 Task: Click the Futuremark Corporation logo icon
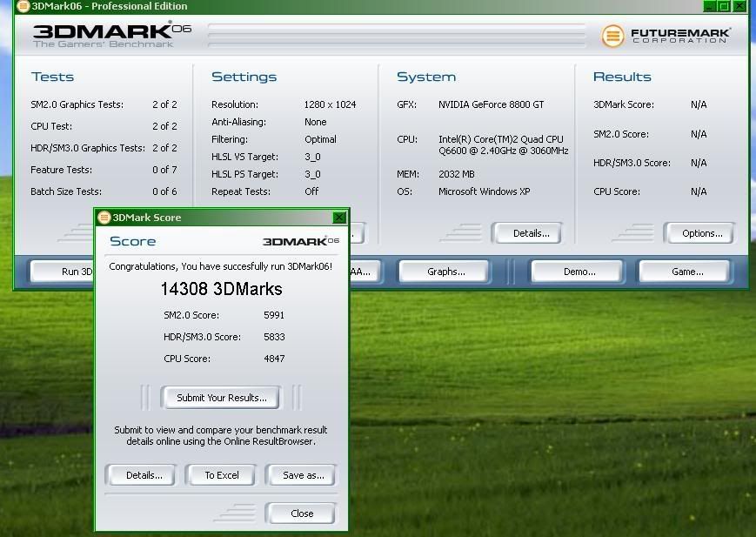(612, 36)
